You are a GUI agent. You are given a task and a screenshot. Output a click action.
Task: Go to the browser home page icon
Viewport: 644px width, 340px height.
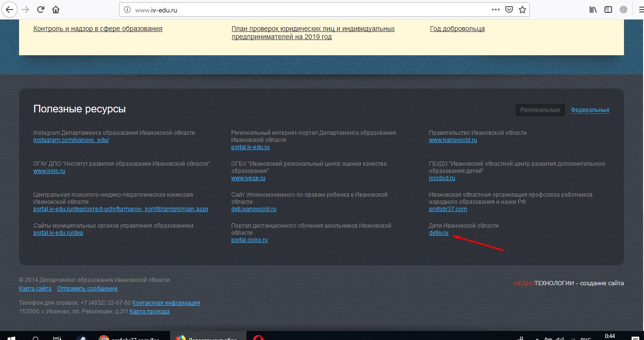tap(56, 10)
